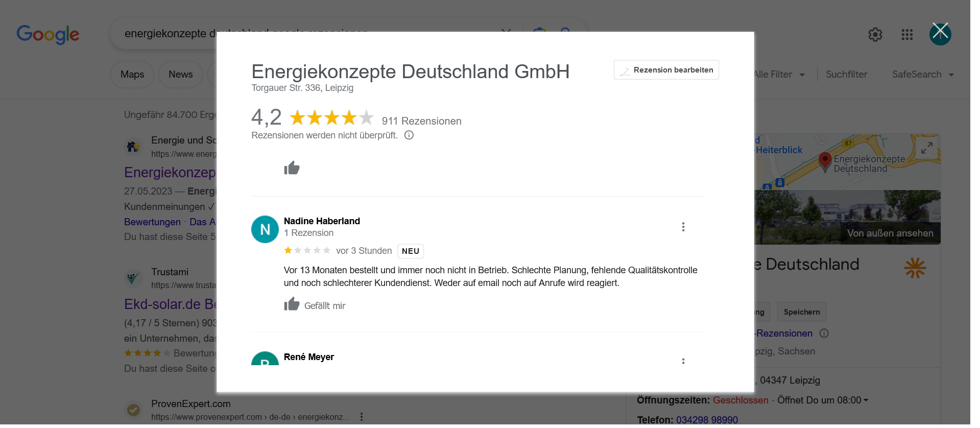Open the Google apps grid
Screen dimensions: 980x428
907,35
